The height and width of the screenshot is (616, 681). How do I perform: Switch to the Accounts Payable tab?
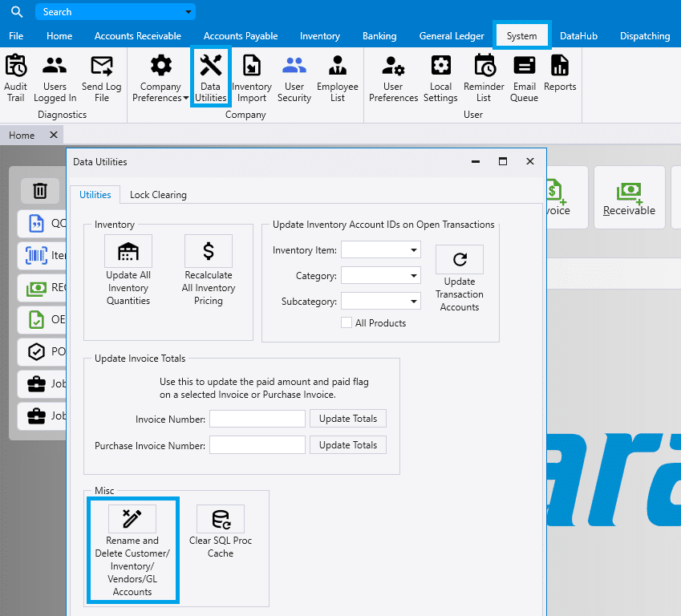click(241, 36)
